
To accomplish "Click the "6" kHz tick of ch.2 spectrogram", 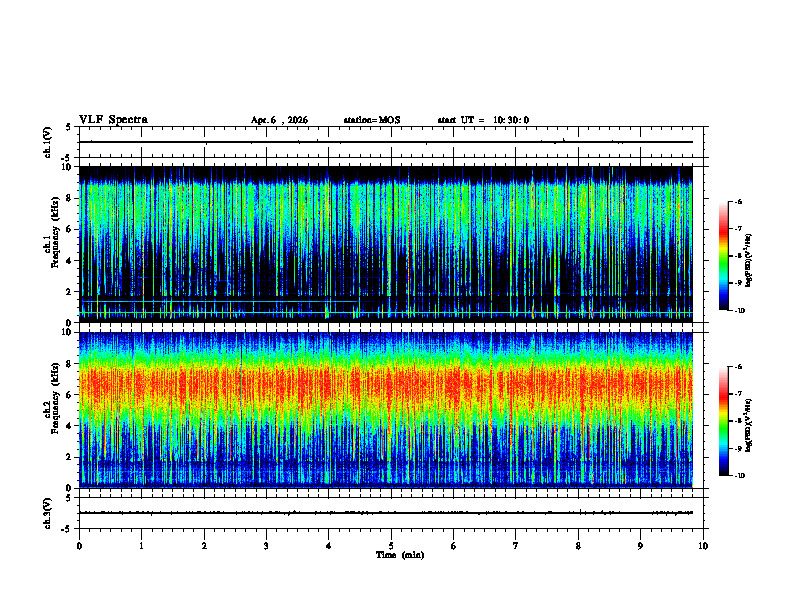I will click(69, 395).
